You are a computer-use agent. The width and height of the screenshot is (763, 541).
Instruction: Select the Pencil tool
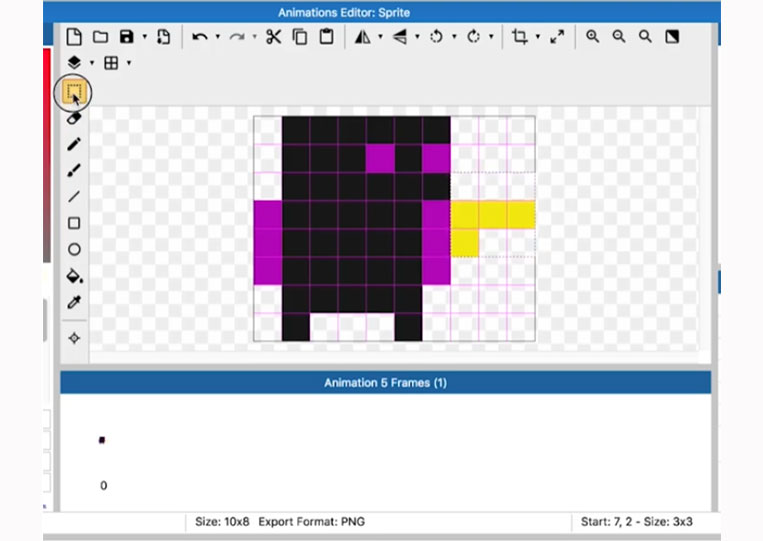pos(74,144)
